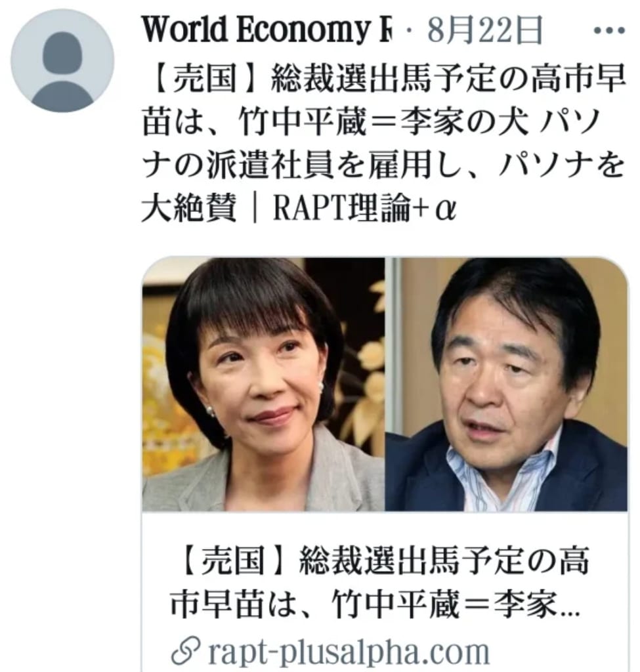Click the chain-link icon beside rapt-plusalpha.com
The image size is (640, 672).
[185, 652]
